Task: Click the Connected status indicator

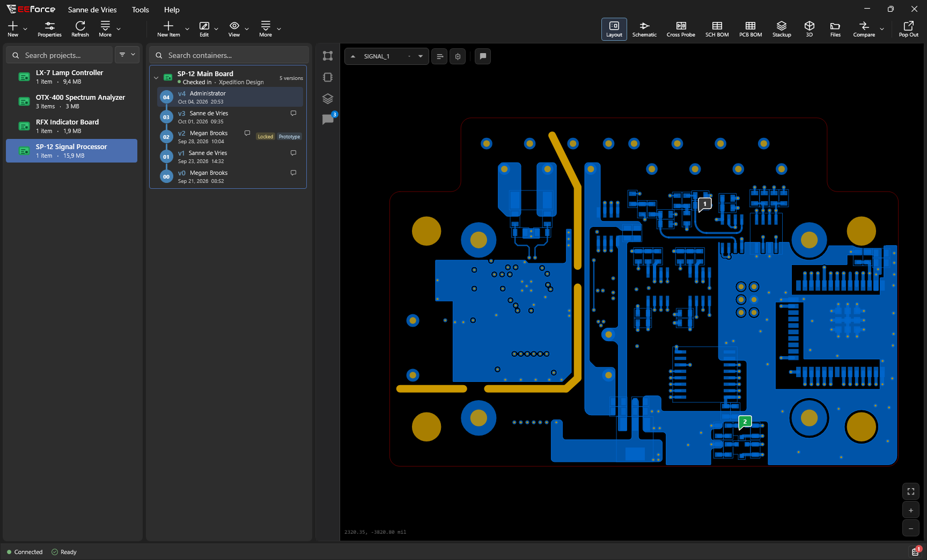Action: tap(25, 552)
